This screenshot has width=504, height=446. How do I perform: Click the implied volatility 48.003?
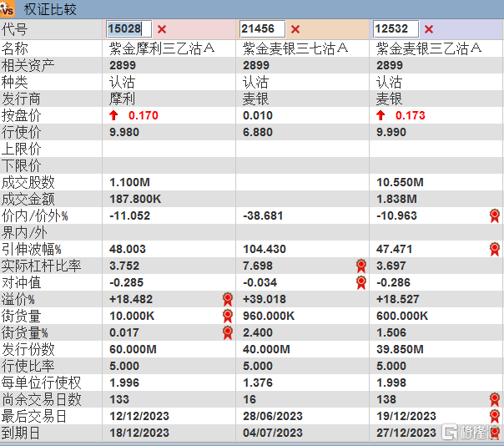pyautogui.click(x=128, y=250)
